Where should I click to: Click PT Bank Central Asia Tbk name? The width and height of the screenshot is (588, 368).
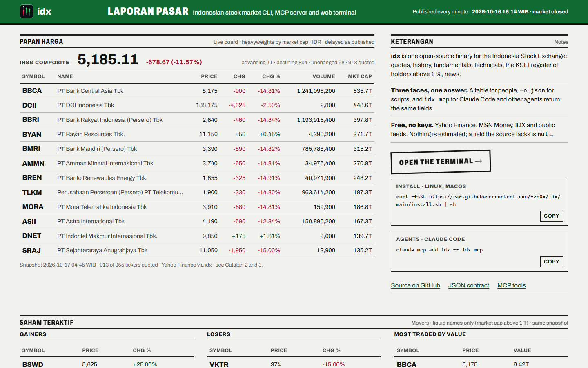(x=90, y=91)
